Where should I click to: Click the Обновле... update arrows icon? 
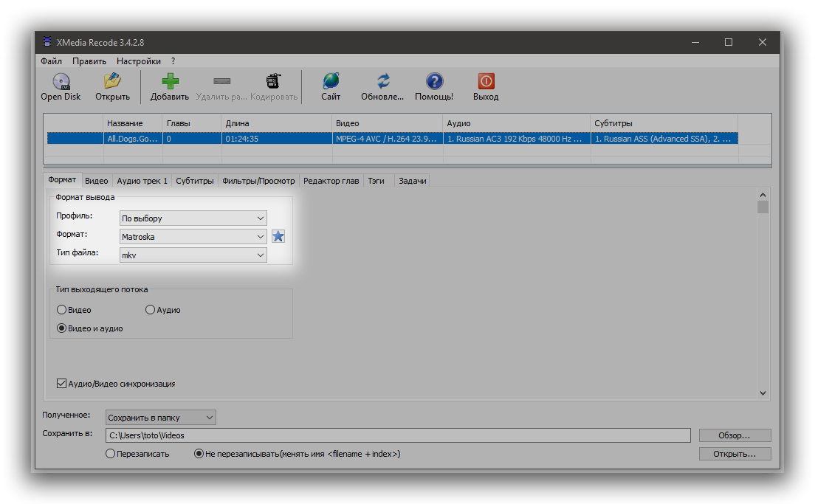point(382,81)
